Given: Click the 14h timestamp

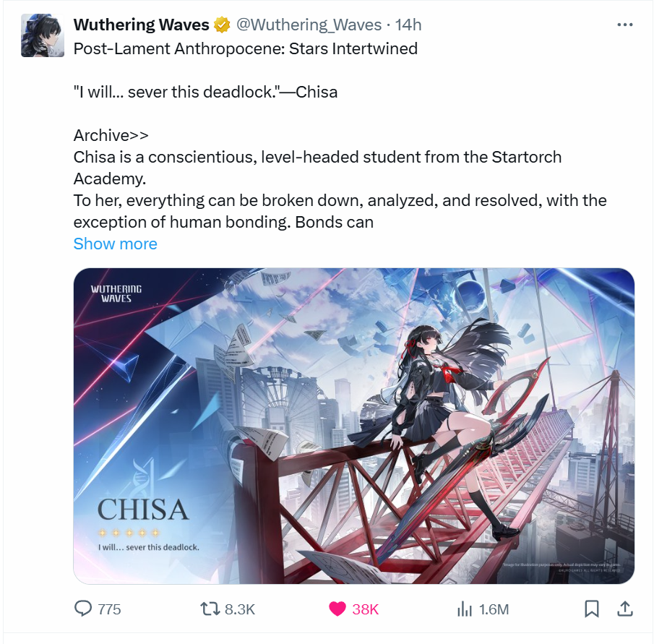Looking at the screenshot, I should point(408,25).
